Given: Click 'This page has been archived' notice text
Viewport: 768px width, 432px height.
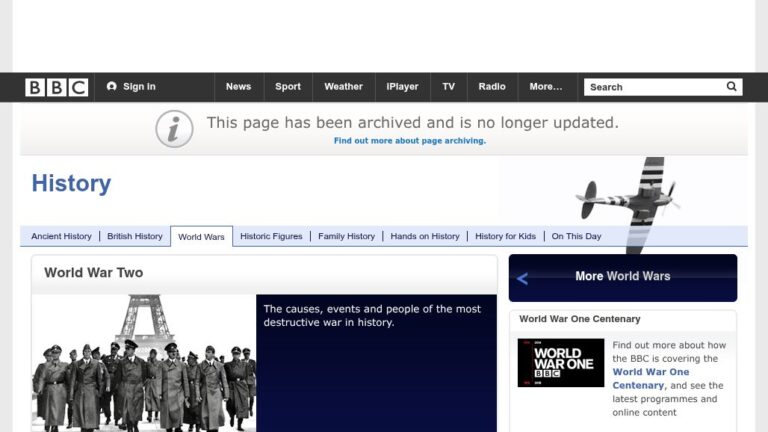Looking at the screenshot, I should click(412, 122).
